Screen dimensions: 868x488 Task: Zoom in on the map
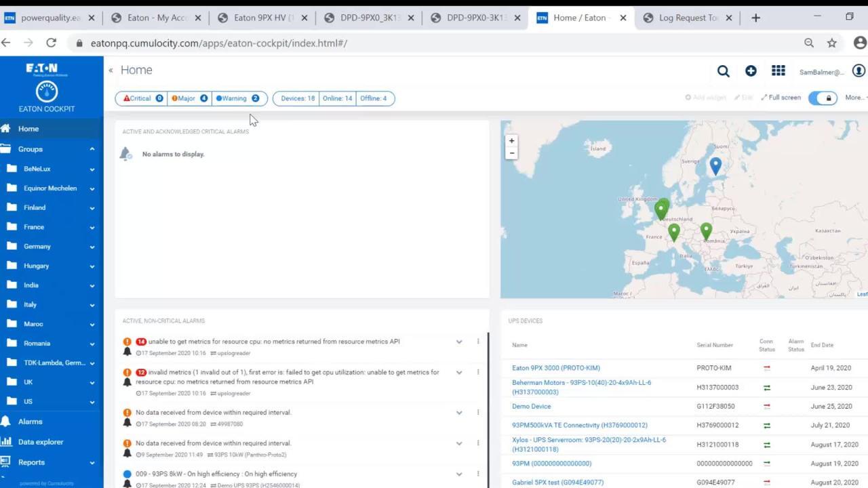click(512, 141)
